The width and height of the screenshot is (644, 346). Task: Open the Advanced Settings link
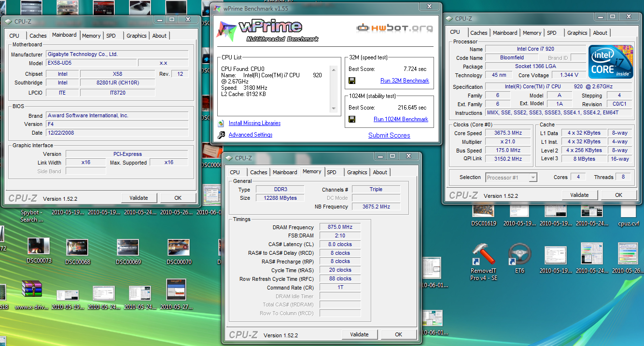pos(251,135)
